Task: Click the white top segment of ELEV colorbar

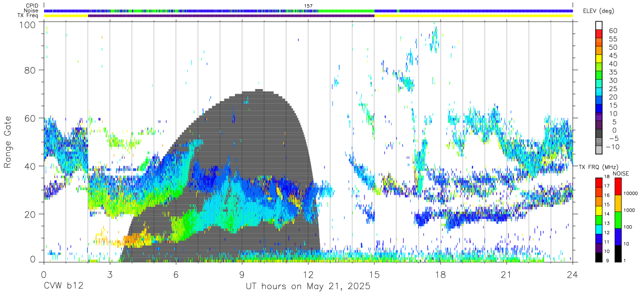Action: pyautogui.click(x=599, y=26)
